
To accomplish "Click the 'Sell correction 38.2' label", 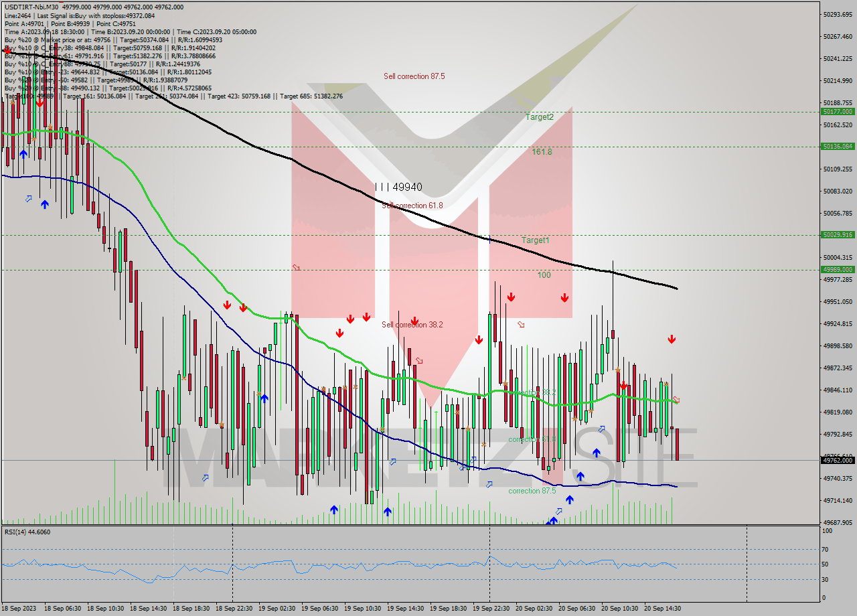I will pyautogui.click(x=412, y=325).
